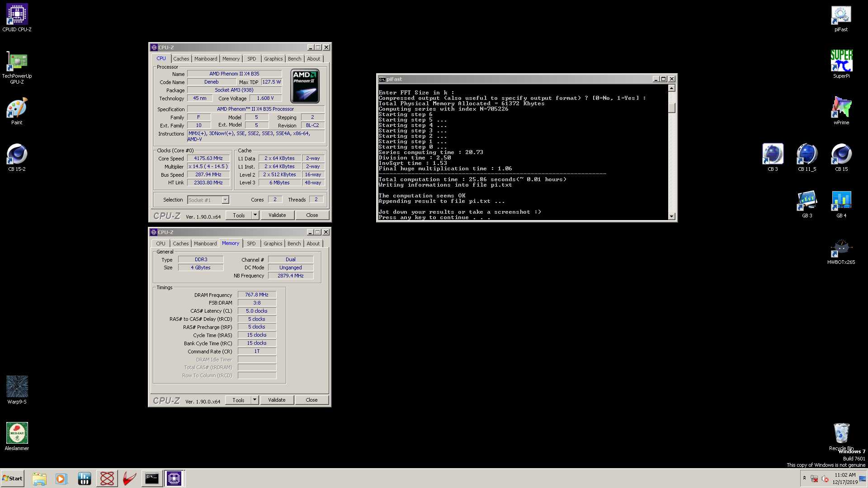Click the network tray icon with red X

[x=814, y=479]
